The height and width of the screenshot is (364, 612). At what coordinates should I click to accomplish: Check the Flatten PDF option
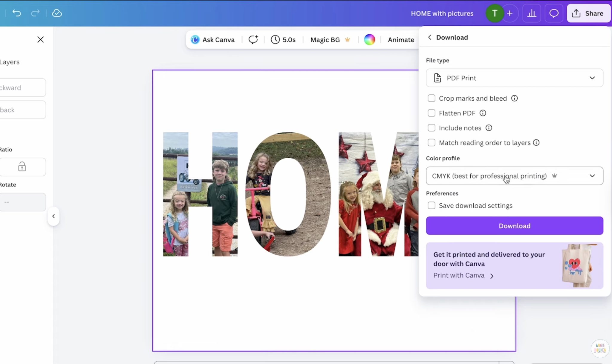(432, 113)
